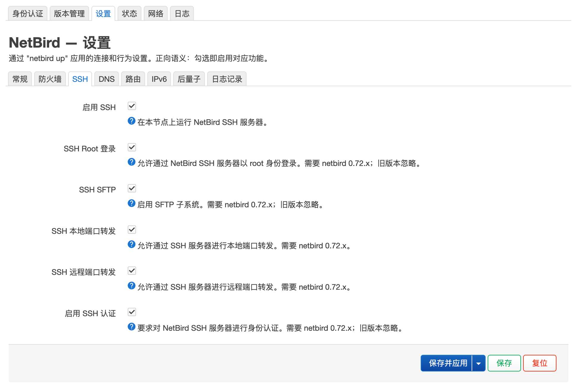Image resolution: width=577 pixels, height=392 pixels.
Task: Click the NetBird — 设置 page heading
Action: [x=60, y=43]
